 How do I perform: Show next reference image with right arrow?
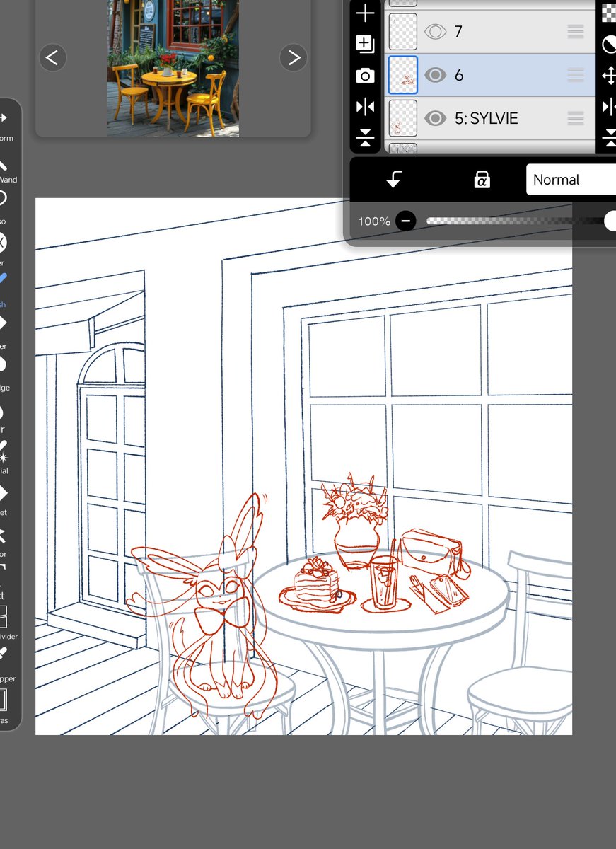[x=294, y=57]
